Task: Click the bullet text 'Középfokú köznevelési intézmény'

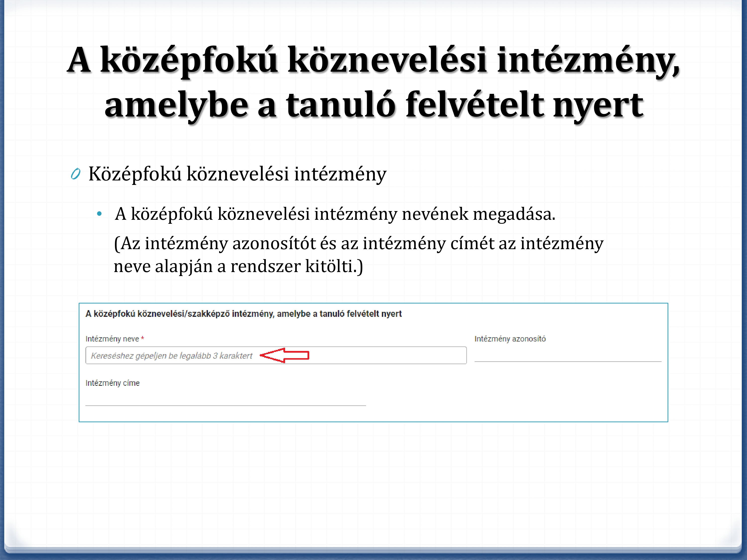Action: 237,174
